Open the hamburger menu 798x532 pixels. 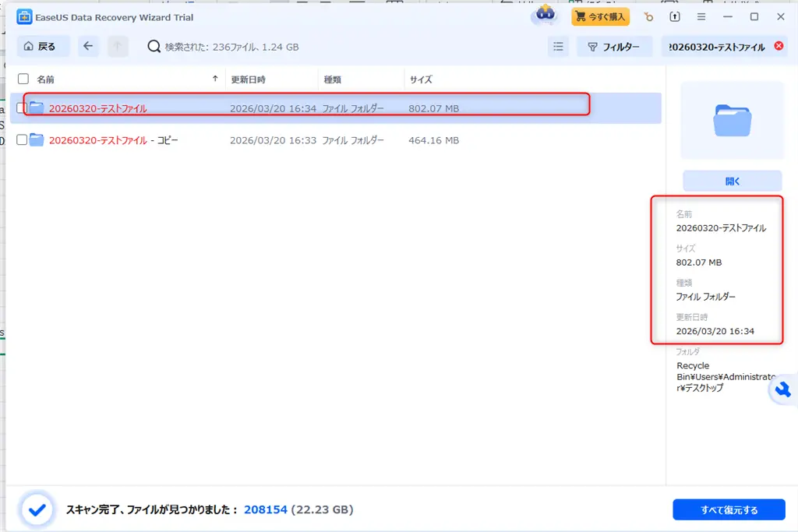pos(700,16)
